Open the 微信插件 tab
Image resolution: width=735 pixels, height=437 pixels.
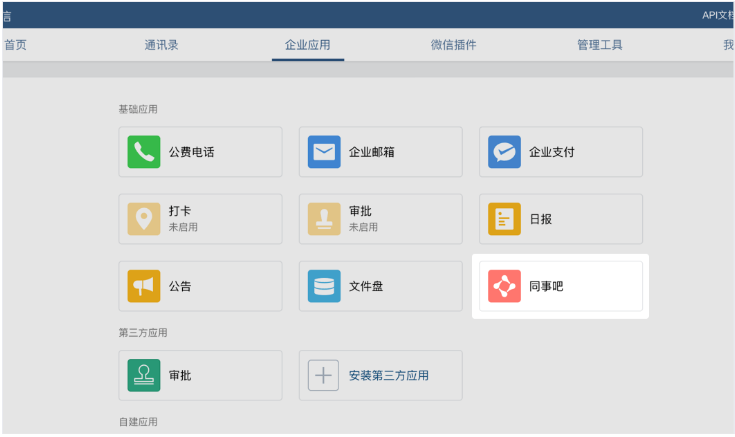(x=453, y=45)
